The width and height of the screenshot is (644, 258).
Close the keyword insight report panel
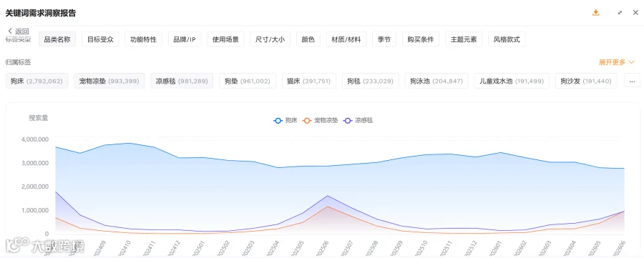(x=635, y=13)
